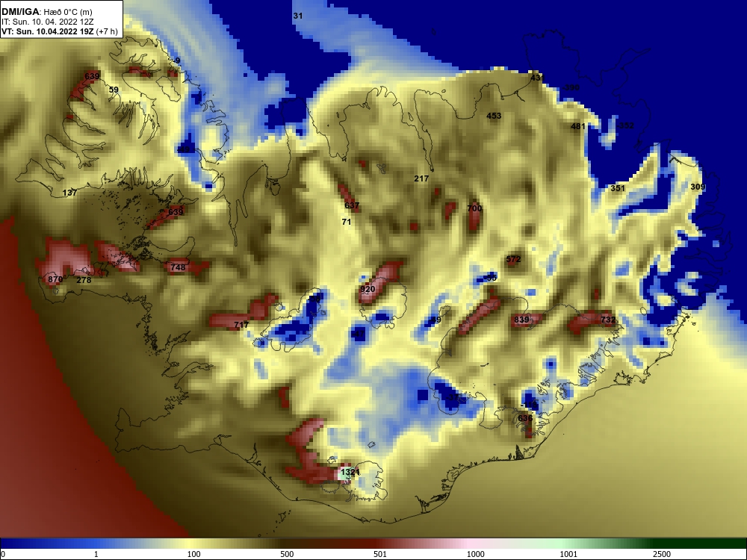Click the 'DMI/IGA: Hæð 0°C (m)' title line
747x560 pixels.
pos(46,12)
